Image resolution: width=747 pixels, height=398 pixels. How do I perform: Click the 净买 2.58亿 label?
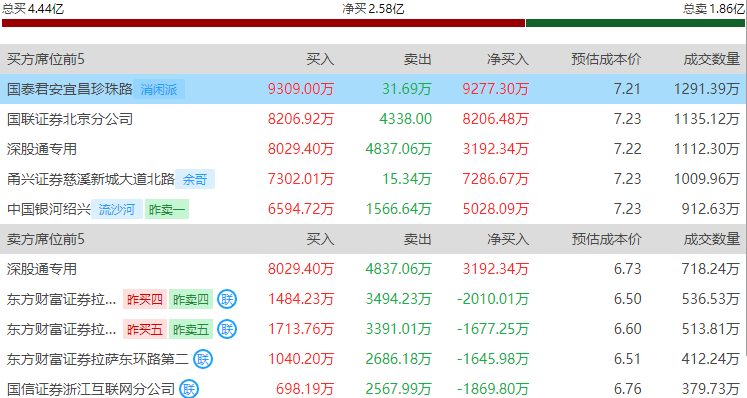[x=373, y=9]
